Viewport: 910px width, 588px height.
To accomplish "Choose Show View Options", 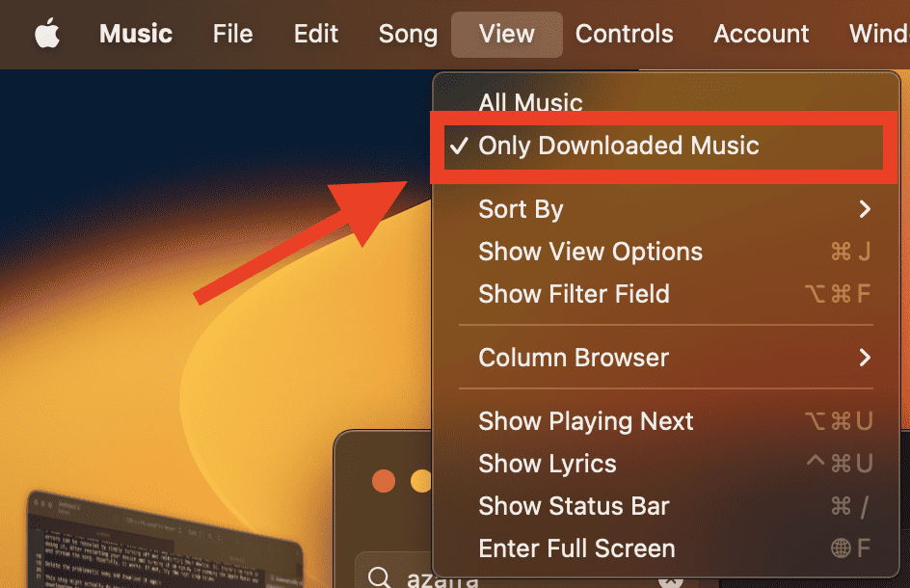I will [x=590, y=252].
